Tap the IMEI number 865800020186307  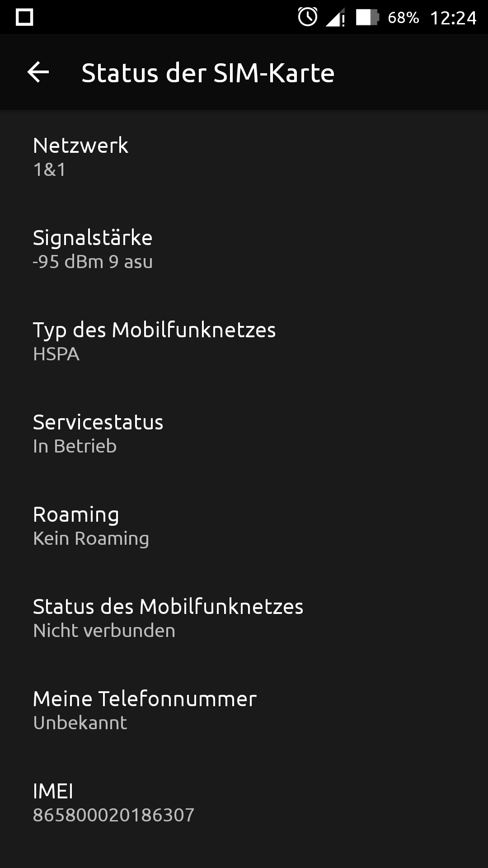pyautogui.click(x=114, y=815)
